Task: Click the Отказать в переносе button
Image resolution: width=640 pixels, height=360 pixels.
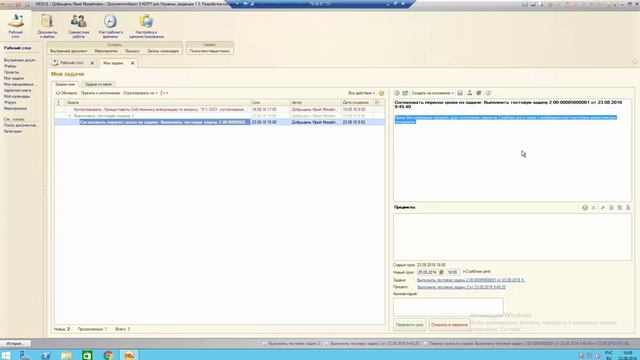Action: (x=449, y=325)
